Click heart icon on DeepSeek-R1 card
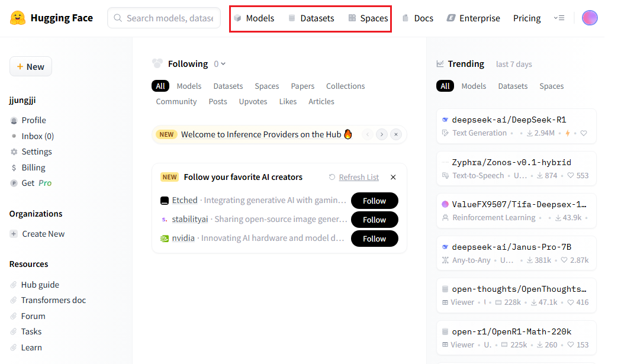 pyautogui.click(x=584, y=133)
